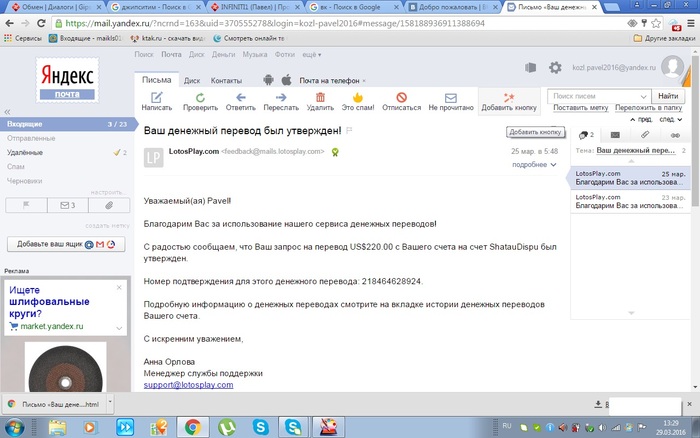Click the Android app icon
The width and height of the screenshot is (700, 438).
268,80
